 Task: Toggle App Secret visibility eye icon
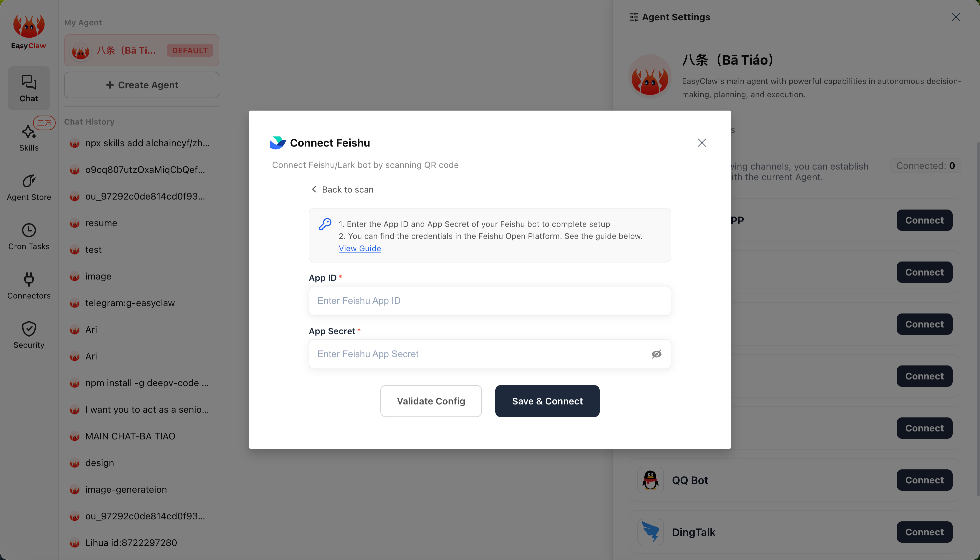coord(656,354)
